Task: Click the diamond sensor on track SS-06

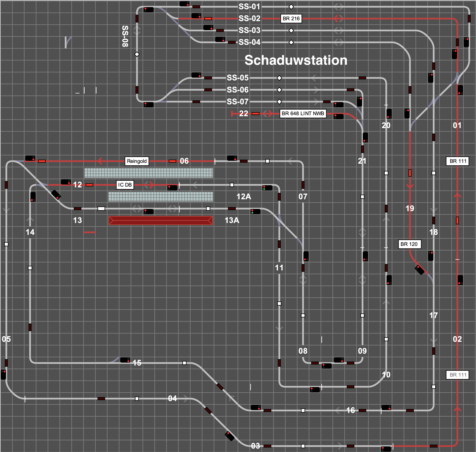Action: (279, 90)
